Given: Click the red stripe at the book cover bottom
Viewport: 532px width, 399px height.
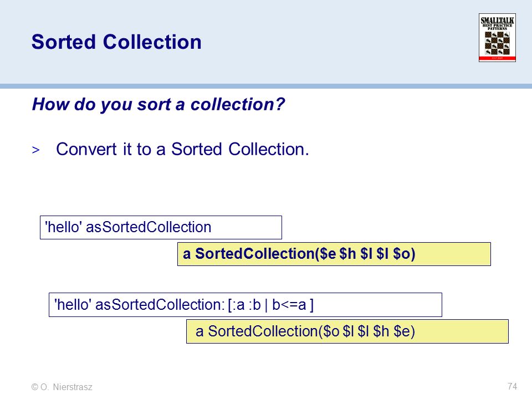Looking at the screenshot, I should point(497,59).
